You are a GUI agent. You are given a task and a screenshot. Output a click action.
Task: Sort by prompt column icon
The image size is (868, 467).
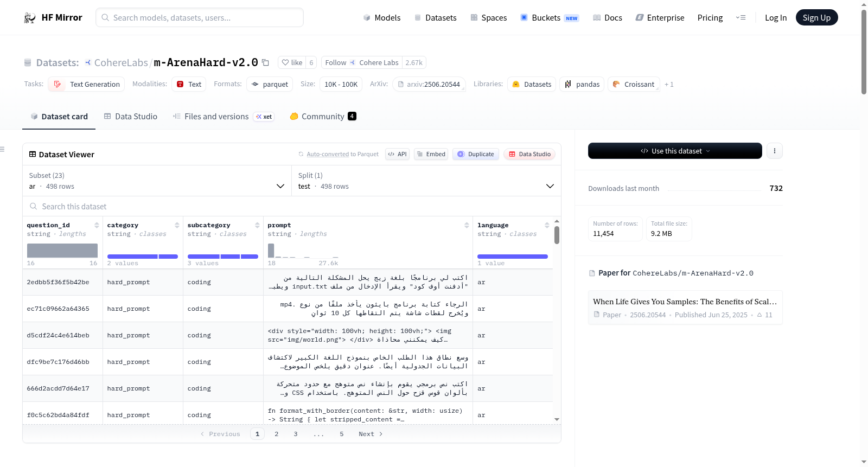coord(467,225)
